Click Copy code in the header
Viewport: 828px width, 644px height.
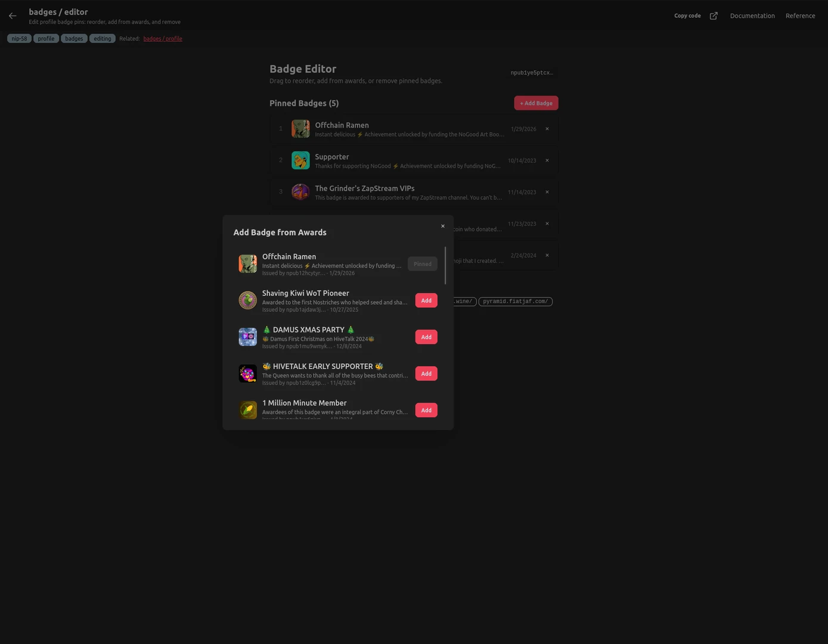click(687, 16)
